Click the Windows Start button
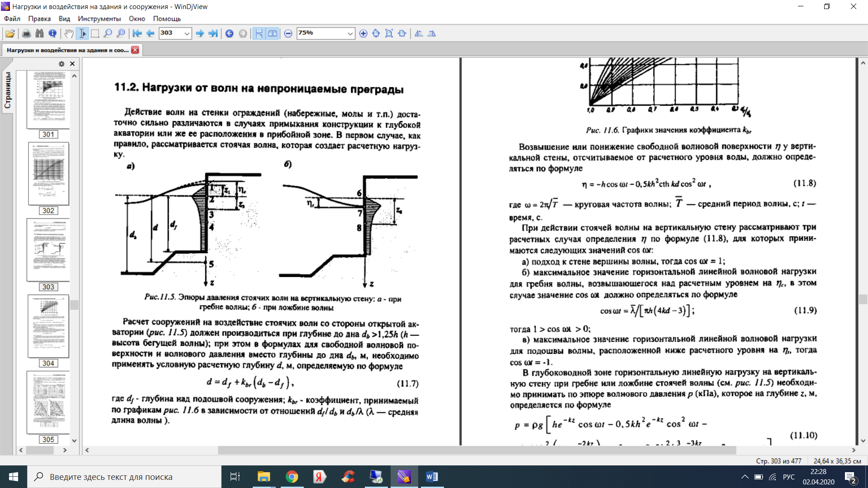The image size is (868, 488). pyautogui.click(x=14, y=477)
